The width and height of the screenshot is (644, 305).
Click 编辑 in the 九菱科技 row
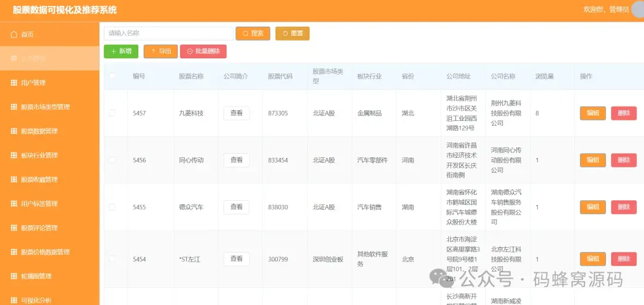coord(593,113)
